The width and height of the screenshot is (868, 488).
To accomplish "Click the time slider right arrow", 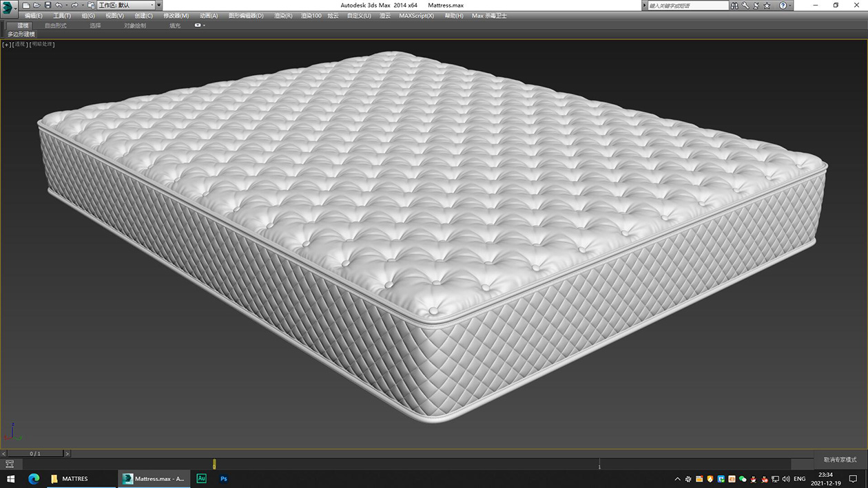I will (68, 454).
